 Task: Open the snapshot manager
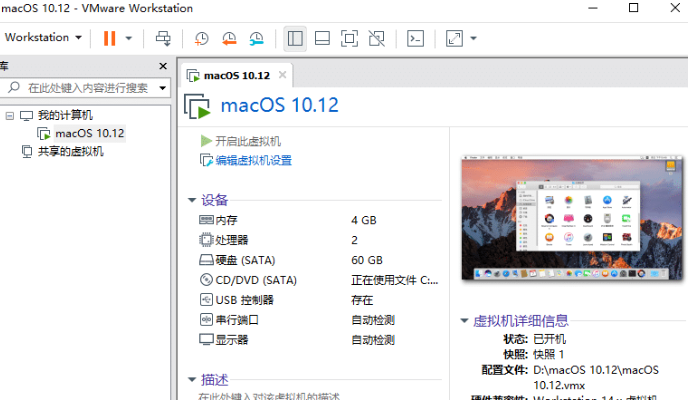(256, 38)
